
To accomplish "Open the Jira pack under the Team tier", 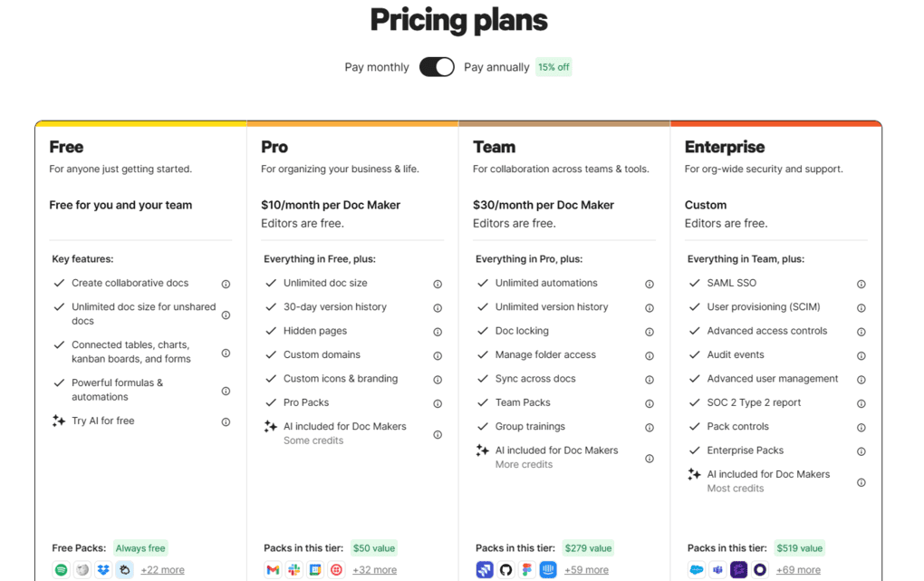I will 486,569.
